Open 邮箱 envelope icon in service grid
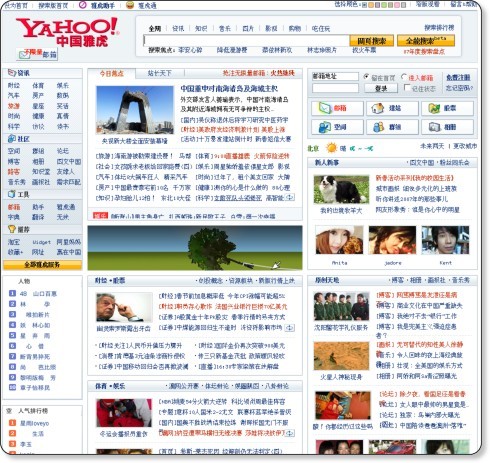The image size is (490, 463). pos(324,108)
